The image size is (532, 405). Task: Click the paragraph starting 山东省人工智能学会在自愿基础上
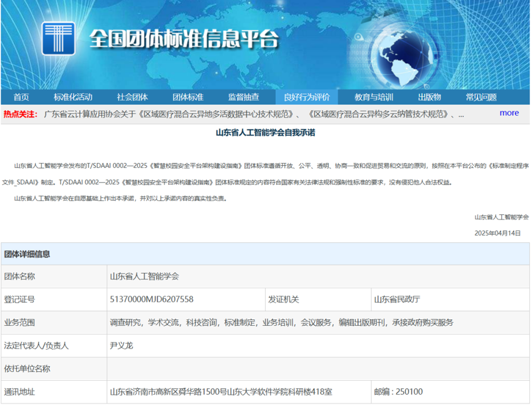(120, 199)
